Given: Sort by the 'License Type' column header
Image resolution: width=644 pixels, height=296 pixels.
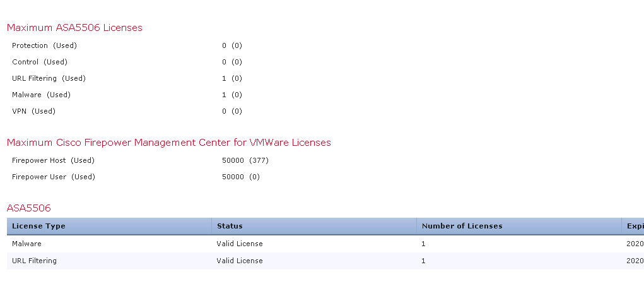Looking at the screenshot, I should pos(109,226).
